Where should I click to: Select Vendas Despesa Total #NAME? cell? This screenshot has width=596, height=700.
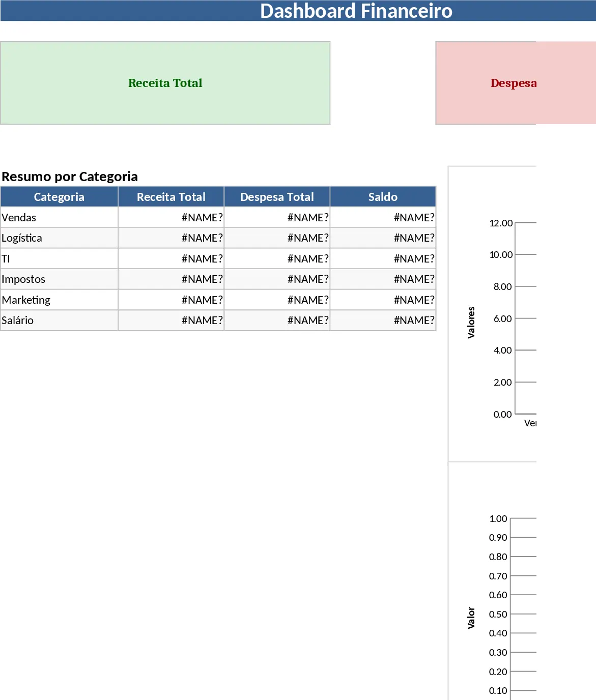pos(277,217)
